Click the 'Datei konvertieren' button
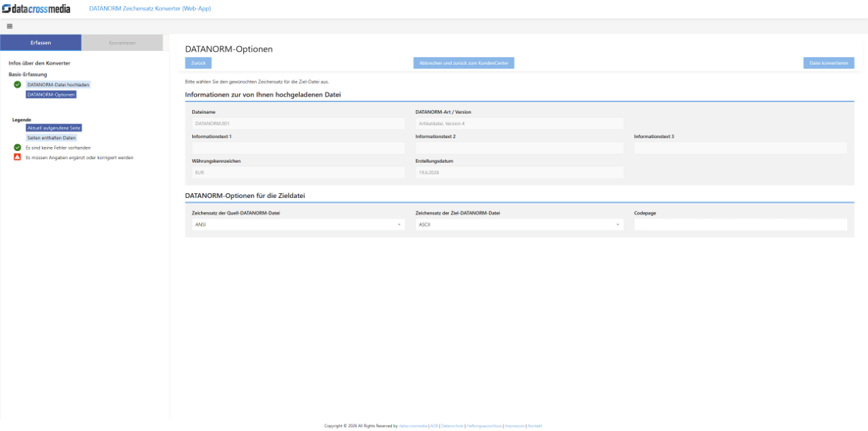The width and height of the screenshot is (868, 431). 829,63
